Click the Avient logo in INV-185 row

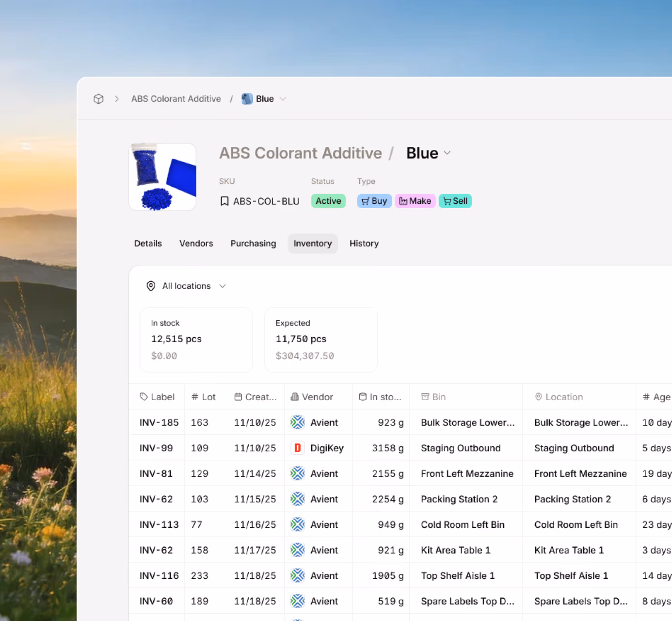click(x=298, y=423)
